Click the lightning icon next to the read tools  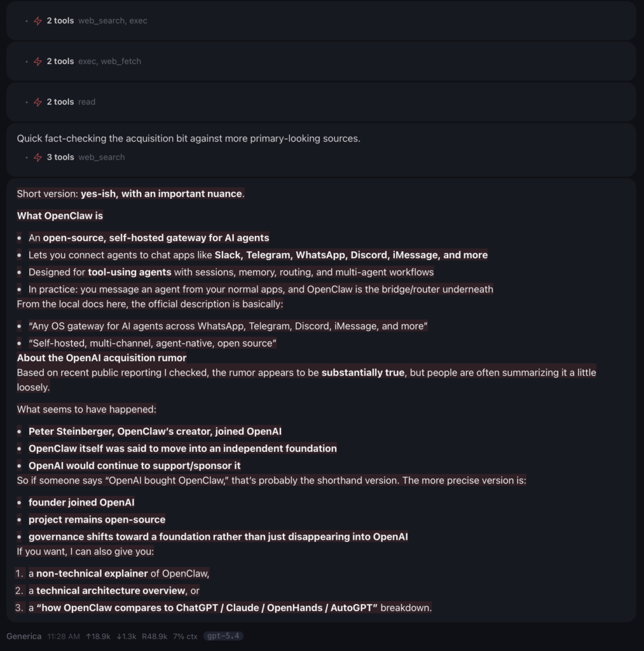click(x=38, y=102)
